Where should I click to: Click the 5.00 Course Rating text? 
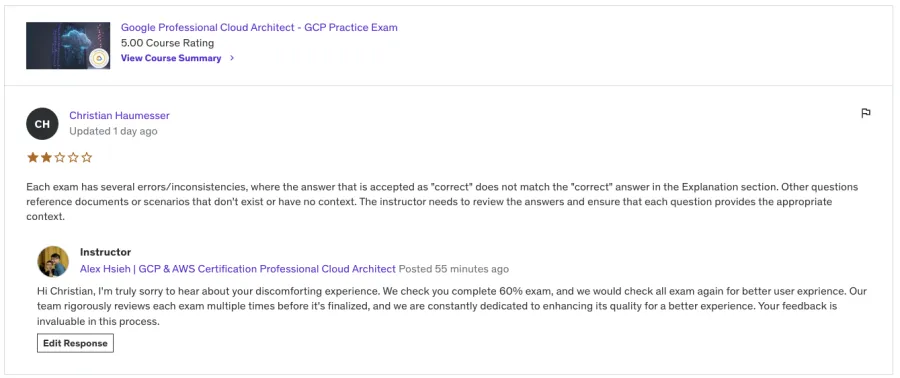point(167,42)
